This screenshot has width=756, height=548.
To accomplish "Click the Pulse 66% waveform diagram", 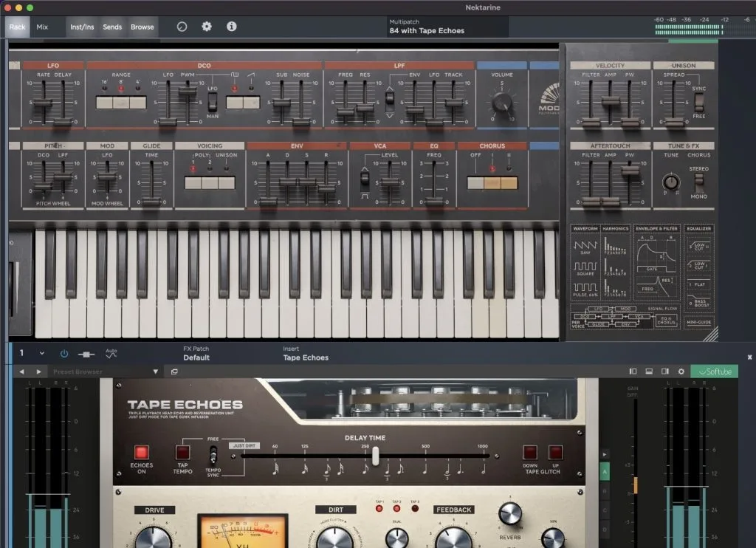I will [x=585, y=289].
